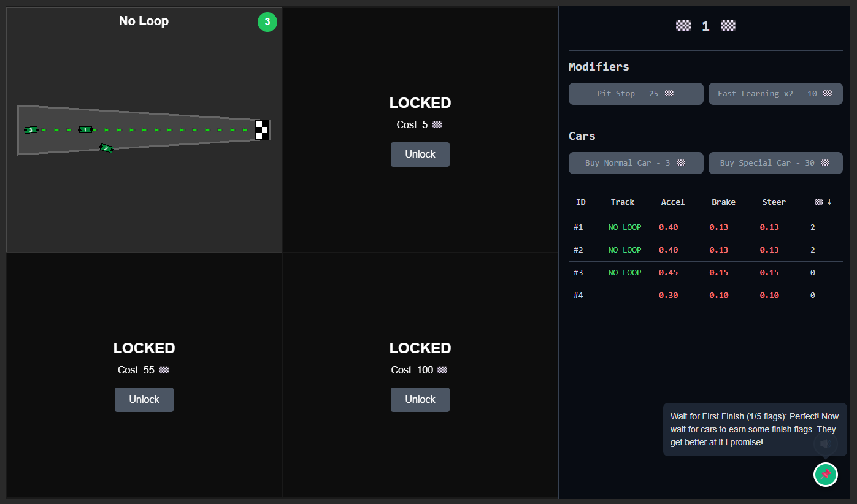Buy the Pit Stop modifier

(636, 94)
